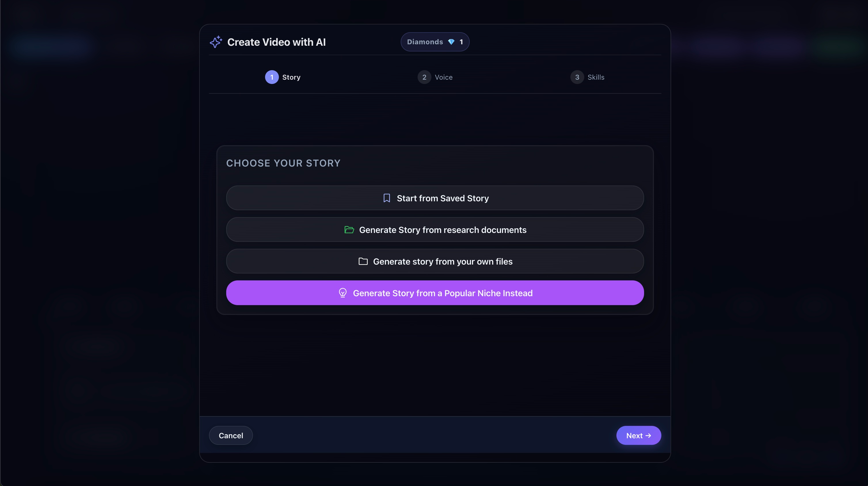This screenshot has width=868, height=486.
Task: Select Generate Story from research documents
Action: coord(435,230)
